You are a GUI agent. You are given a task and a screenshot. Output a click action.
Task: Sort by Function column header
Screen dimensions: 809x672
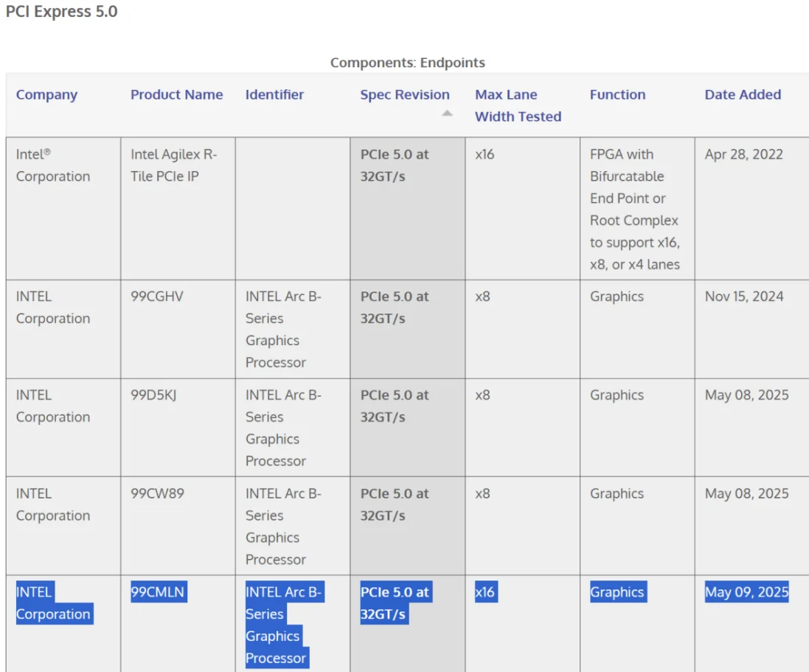tap(617, 94)
